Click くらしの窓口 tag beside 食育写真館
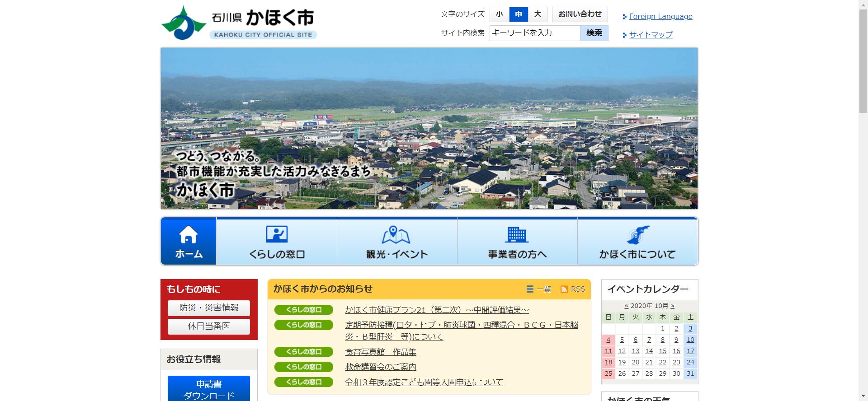This screenshot has width=868, height=401. pos(304,352)
